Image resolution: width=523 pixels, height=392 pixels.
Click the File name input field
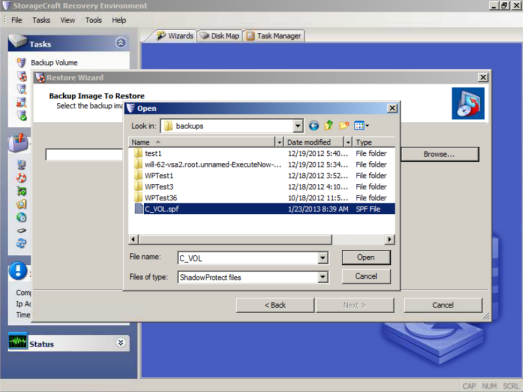[x=248, y=258]
